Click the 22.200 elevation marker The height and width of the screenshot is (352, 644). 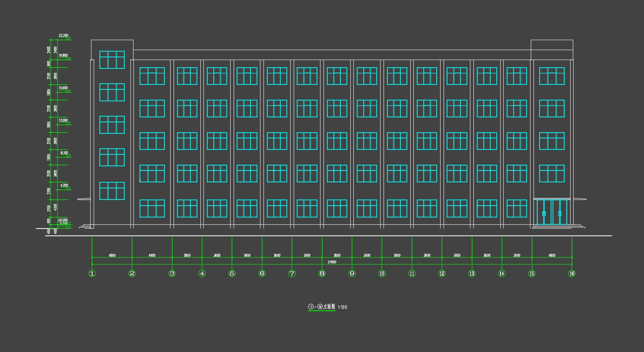click(63, 36)
